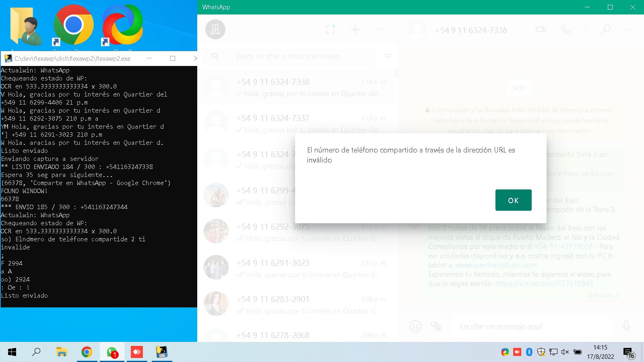
Task: Search within conversation via magnifier icon
Action: [605, 29]
